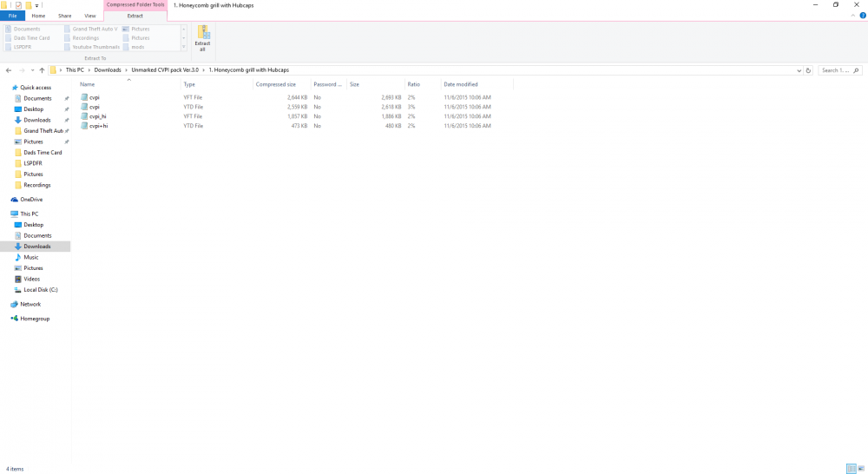The height and width of the screenshot is (474, 868).
Task: Click the search magnifier icon
Action: click(x=856, y=70)
